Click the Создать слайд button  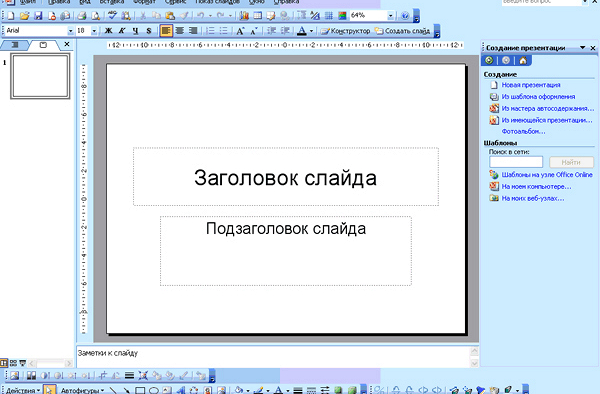point(402,31)
